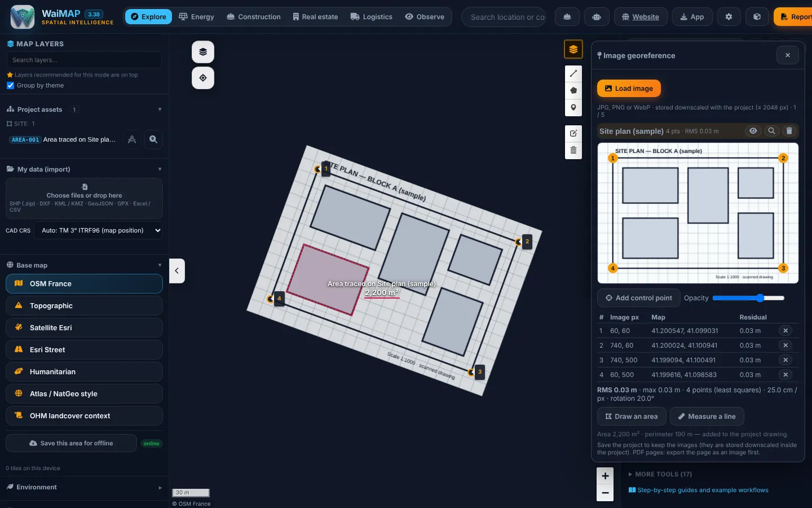Collapse the Project assets section
This screenshot has width=812, height=508.
pyautogui.click(x=84, y=110)
